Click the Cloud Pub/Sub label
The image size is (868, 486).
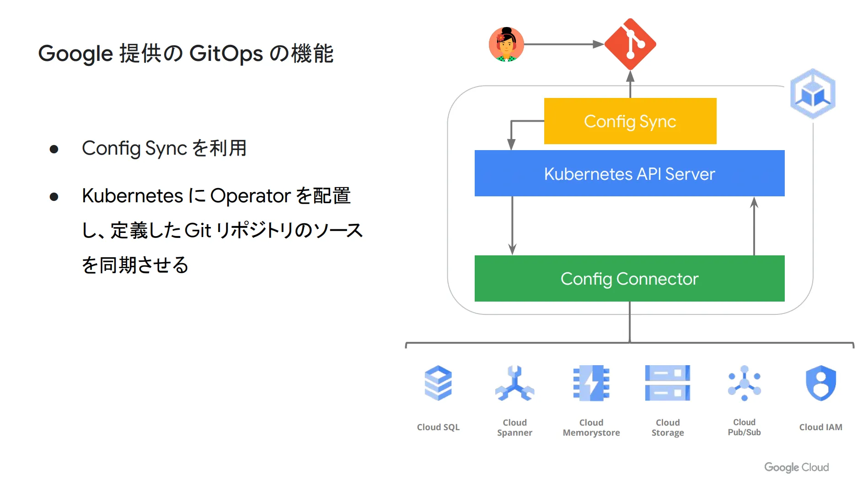745,427
